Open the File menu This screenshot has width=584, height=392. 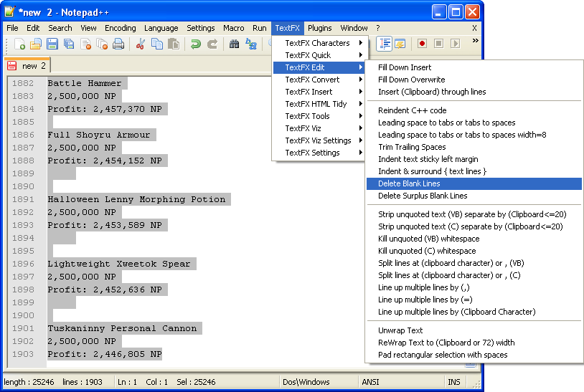pos(12,28)
